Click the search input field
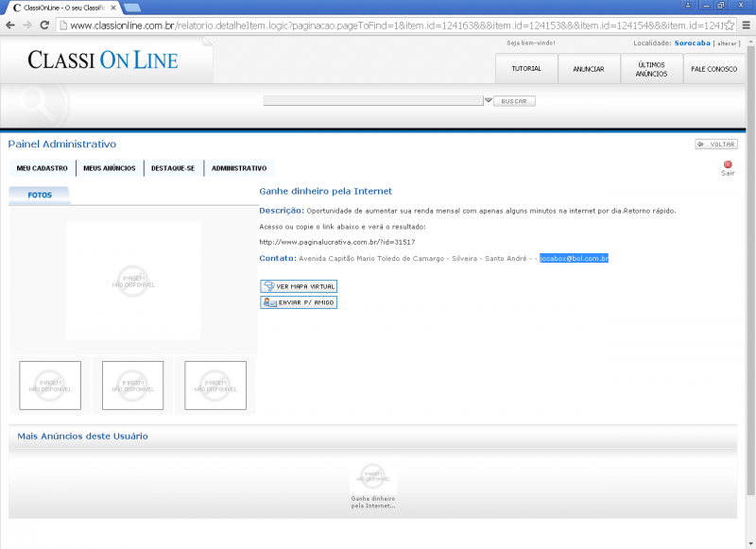Screen dimensions: 756x549 coord(372,100)
